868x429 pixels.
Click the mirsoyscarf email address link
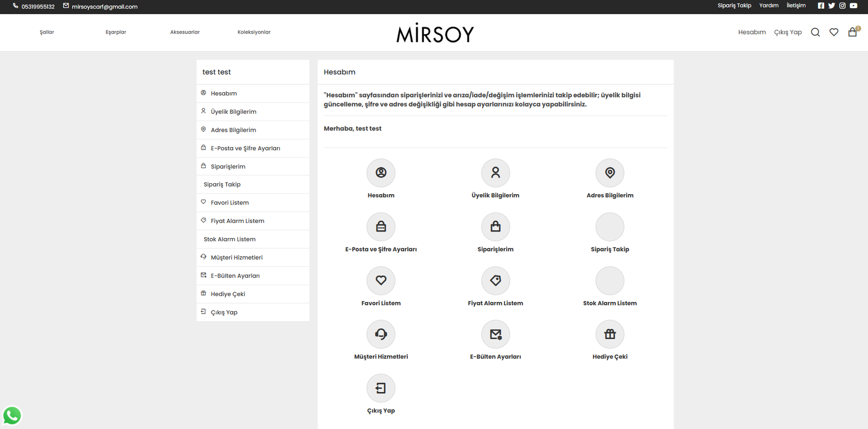[x=105, y=7]
